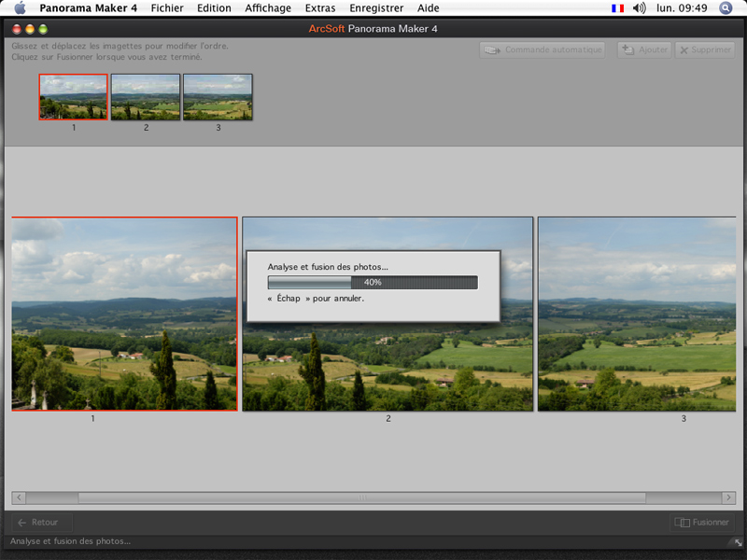Open Spotlight search icon

tap(726, 8)
